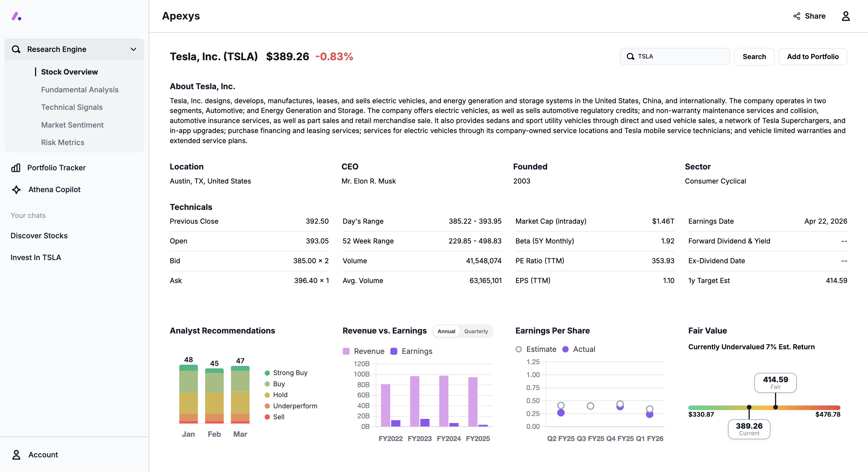
Task: Toggle the Estimate legend in Earnings Per Share
Action: (x=519, y=350)
